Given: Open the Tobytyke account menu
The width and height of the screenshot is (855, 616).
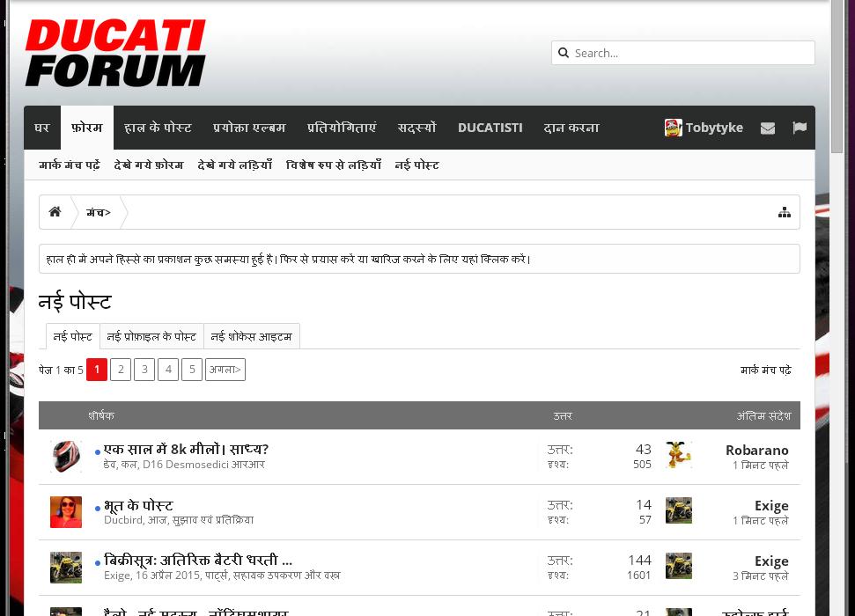Looking at the screenshot, I should click(x=704, y=128).
